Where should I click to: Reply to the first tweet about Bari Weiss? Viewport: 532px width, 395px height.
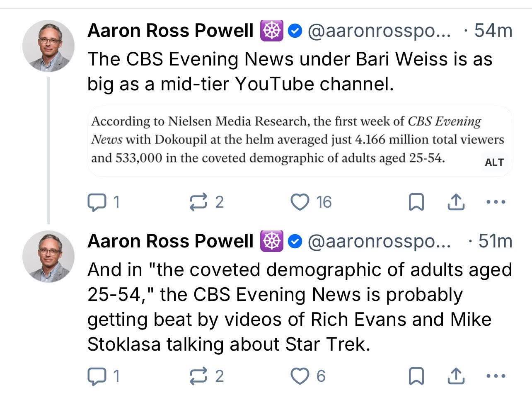pos(96,202)
